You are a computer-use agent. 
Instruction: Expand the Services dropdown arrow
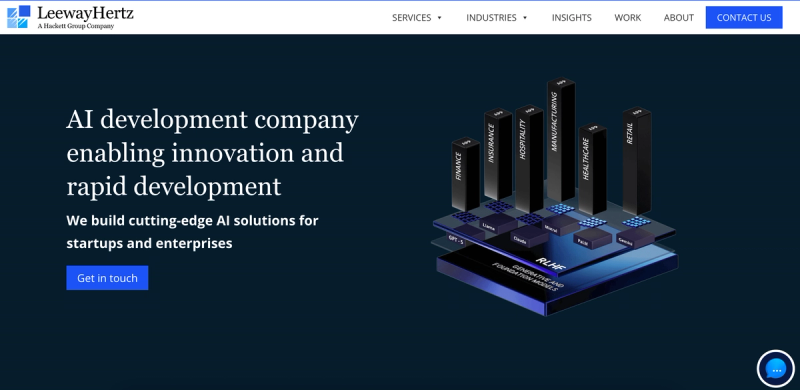coord(439,18)
